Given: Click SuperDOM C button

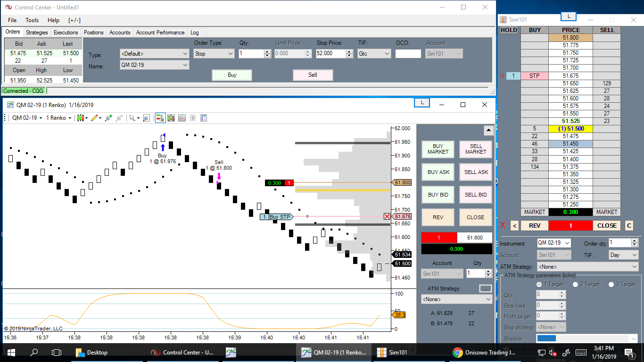Looking at the screenshot, I should pos(629,225).
